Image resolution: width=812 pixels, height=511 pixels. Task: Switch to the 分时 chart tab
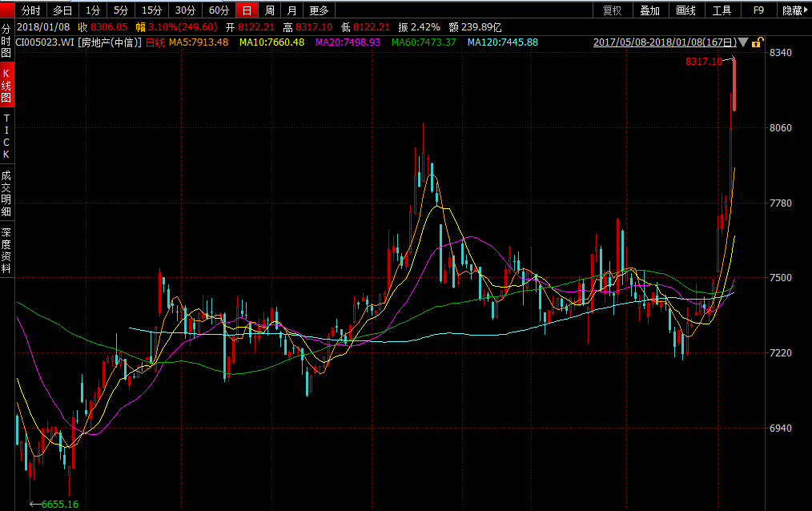(31, 10)
